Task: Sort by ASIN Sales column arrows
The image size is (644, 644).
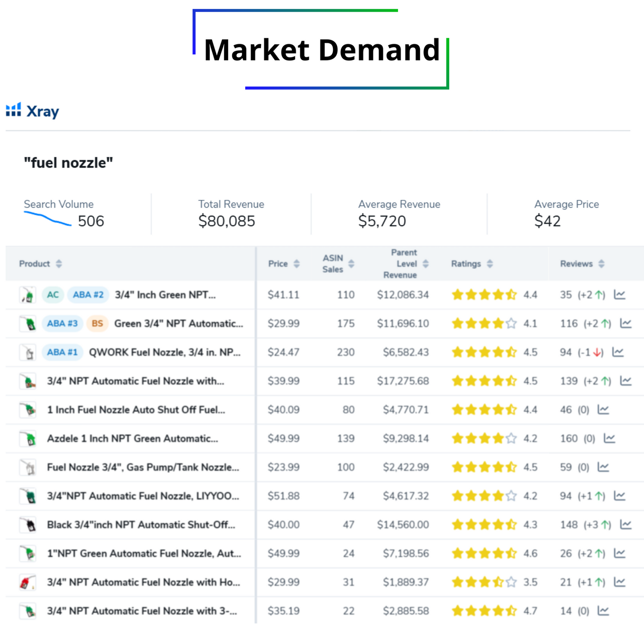Action: (351, 264)
